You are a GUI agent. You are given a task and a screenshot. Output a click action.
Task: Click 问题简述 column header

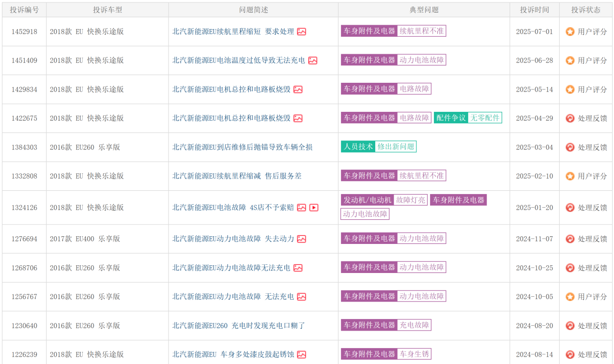click(253, 10)
